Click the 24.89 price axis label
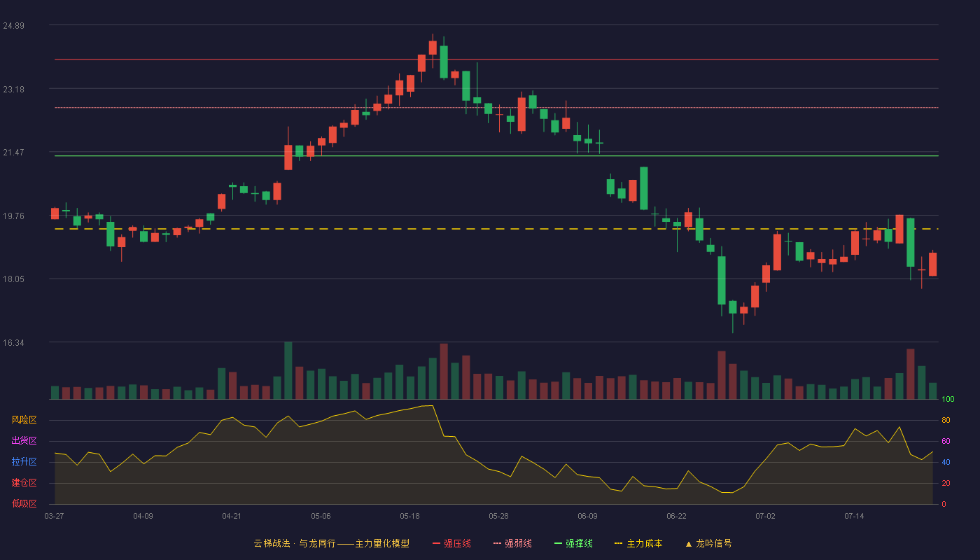 13,26
